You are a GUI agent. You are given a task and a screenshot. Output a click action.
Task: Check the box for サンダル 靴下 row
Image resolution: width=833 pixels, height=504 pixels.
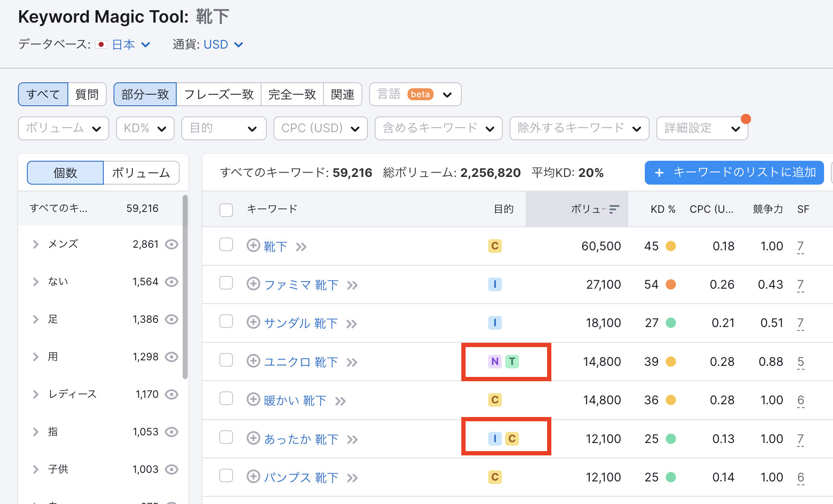click(x=226, y=322)
